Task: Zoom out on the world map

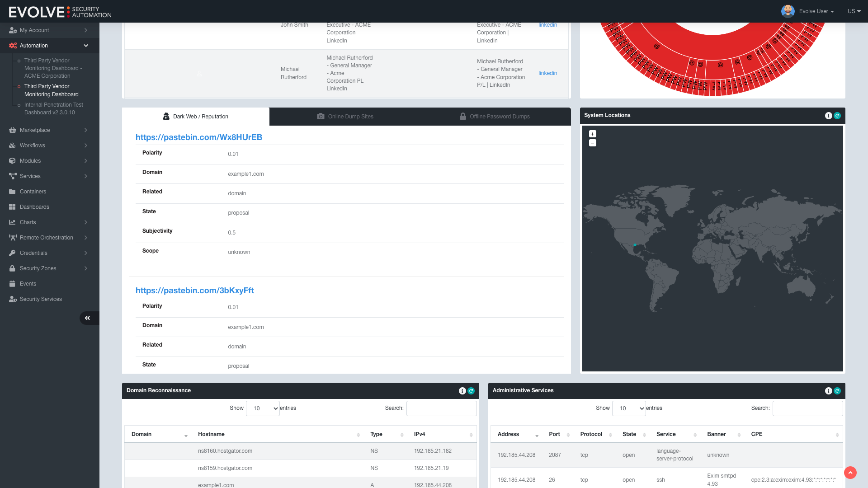Action: pyautogui.click(x=593, y=143)
